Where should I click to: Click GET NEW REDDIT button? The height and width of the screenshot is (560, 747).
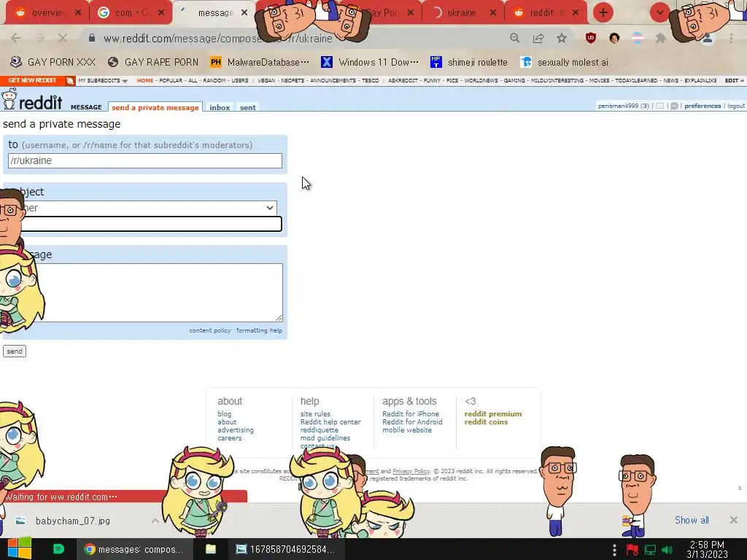coord(32,80)
